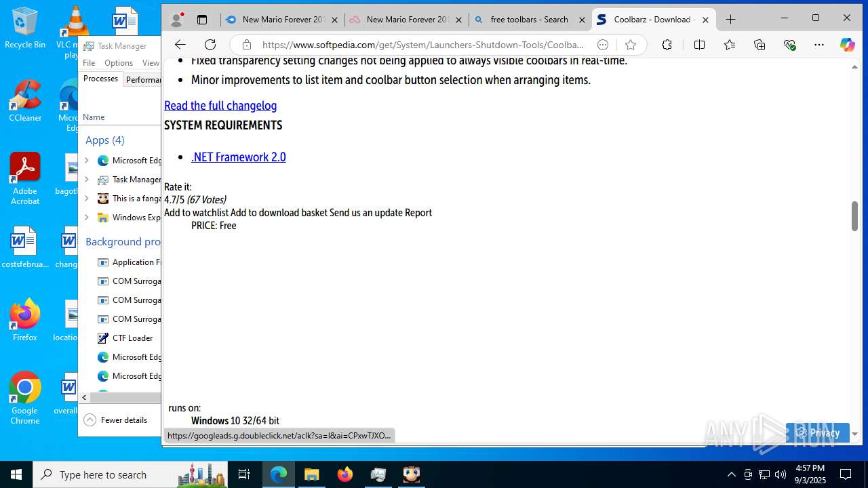This screenshot has width=868, height=488.
Task: Click Send us an update
Action: (366, 212)
